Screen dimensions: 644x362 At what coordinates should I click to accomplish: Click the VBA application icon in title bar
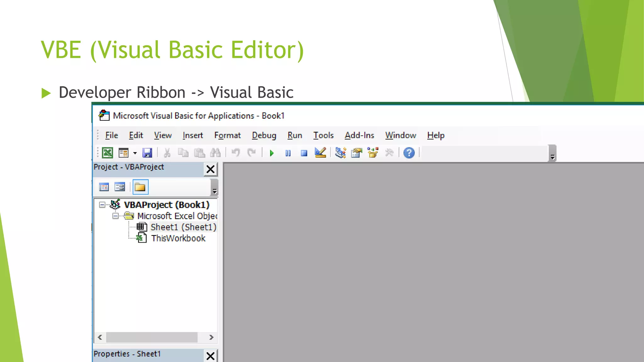point(104,115)
